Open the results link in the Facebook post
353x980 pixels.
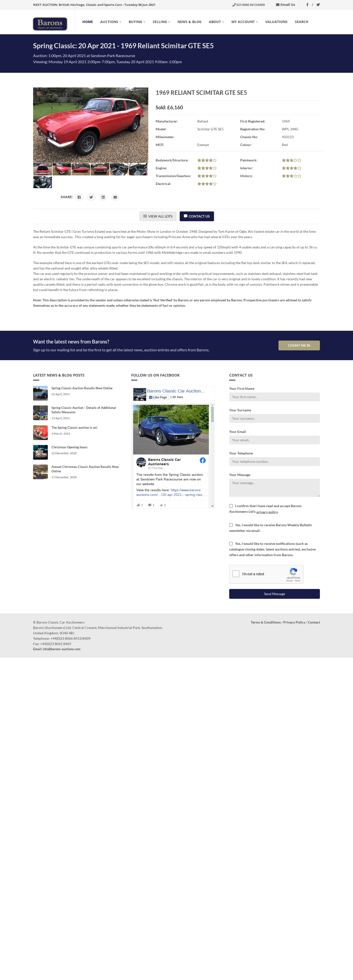coord(171,492)
